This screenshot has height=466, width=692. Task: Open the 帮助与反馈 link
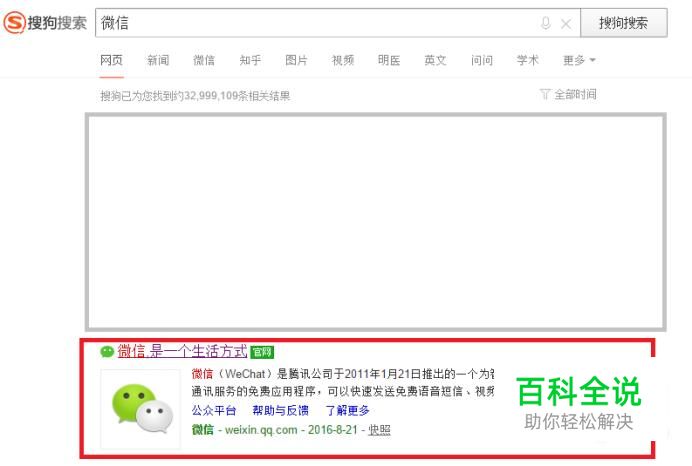point(281,410)
